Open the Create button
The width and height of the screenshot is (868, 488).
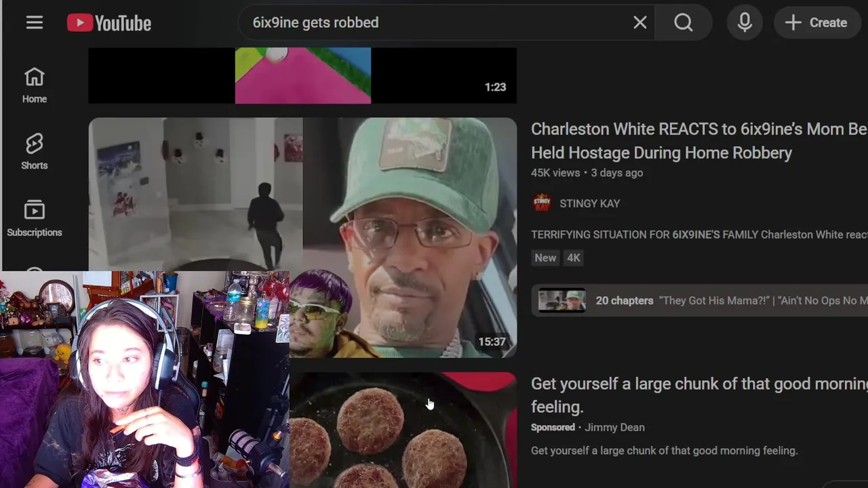click(x=816, y=22)
